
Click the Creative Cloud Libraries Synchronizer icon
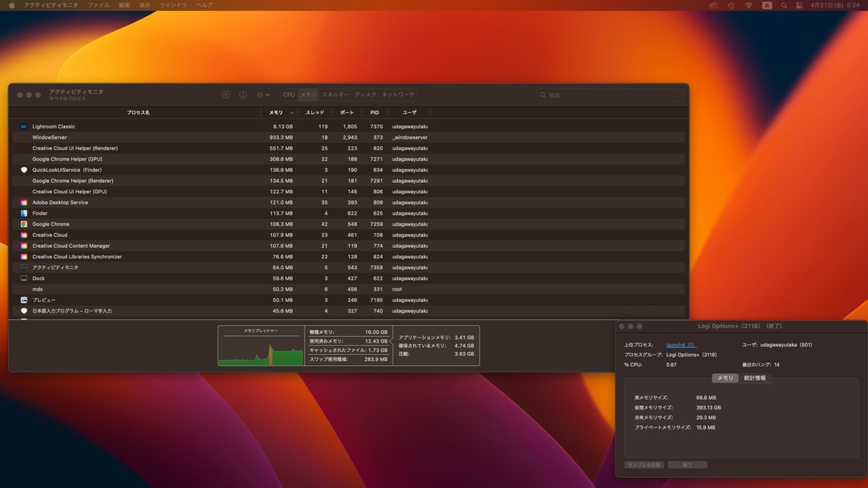24,257
